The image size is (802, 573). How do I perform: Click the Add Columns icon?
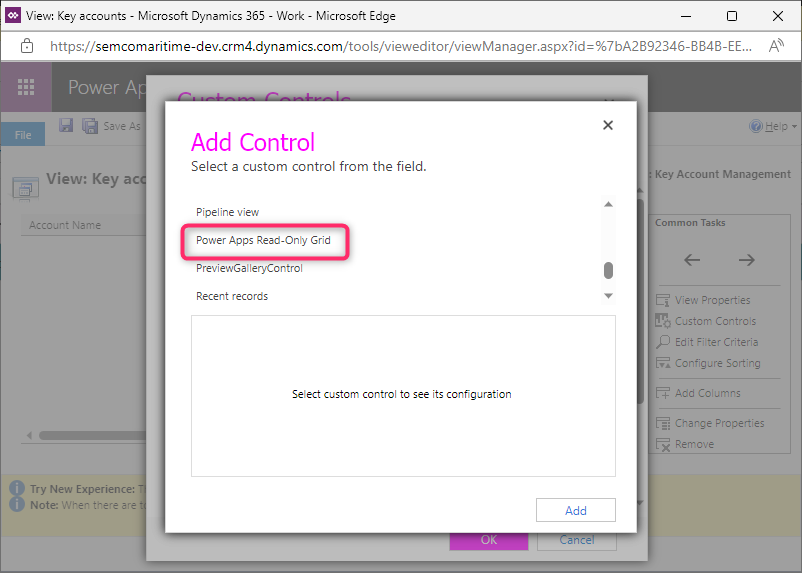663,393
